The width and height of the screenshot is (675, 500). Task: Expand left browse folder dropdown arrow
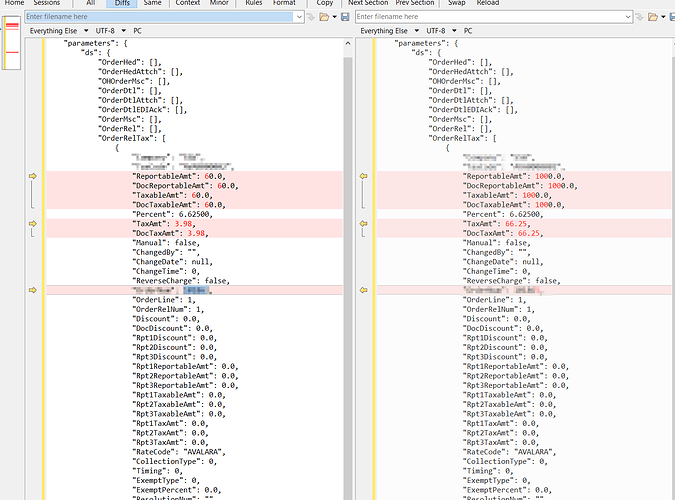[334, 17]
